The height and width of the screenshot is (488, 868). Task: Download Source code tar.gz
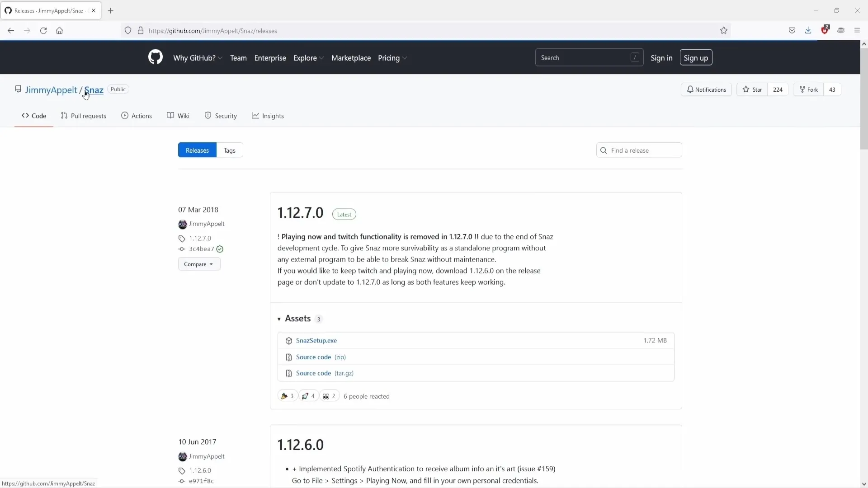[325, 373]
